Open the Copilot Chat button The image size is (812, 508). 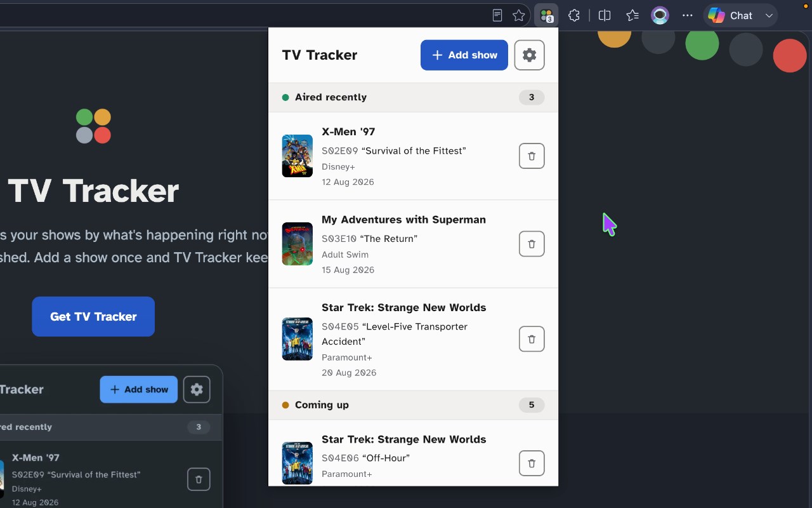coord(730,16)
